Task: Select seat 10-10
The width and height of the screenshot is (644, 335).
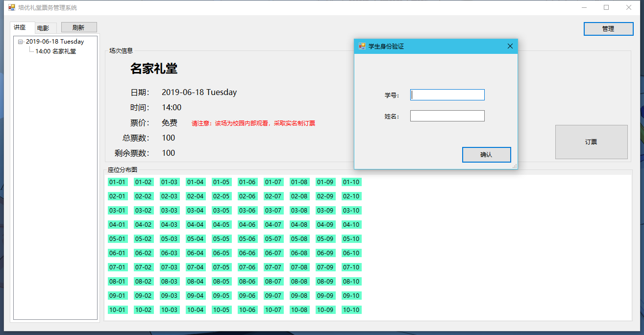Action: 351,310
